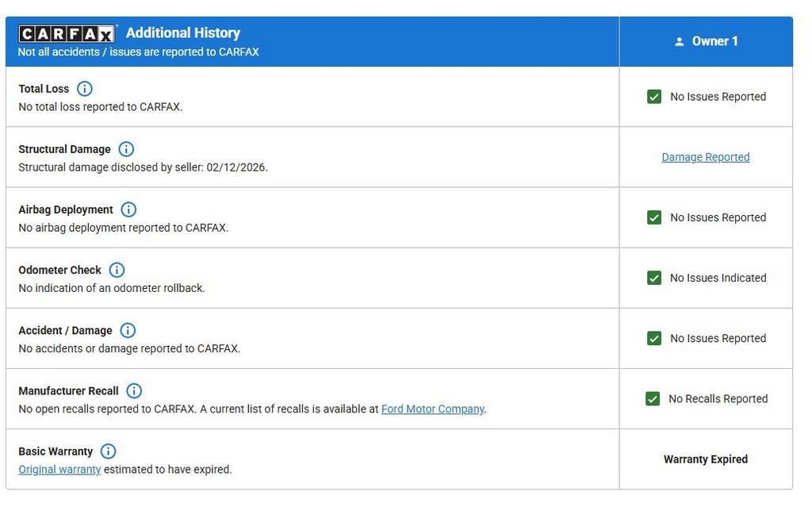Click the Warranty Expired status text

click(x=705, y=459)
